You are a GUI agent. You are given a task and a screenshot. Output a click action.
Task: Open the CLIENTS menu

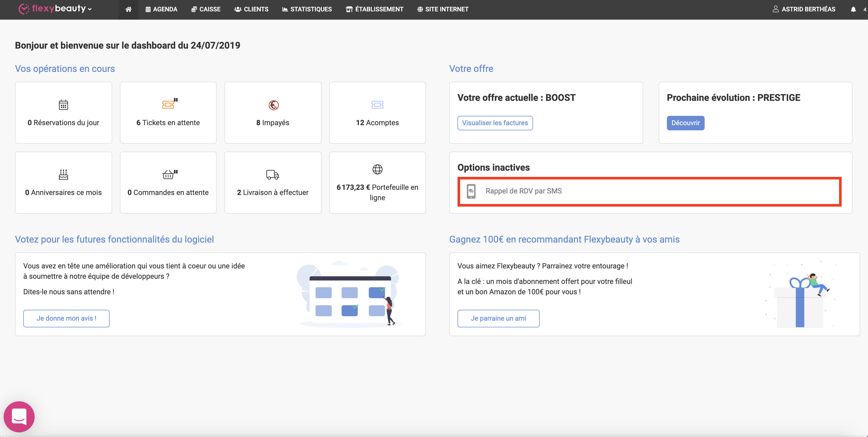pyautogui.click(x=251, y=10)
